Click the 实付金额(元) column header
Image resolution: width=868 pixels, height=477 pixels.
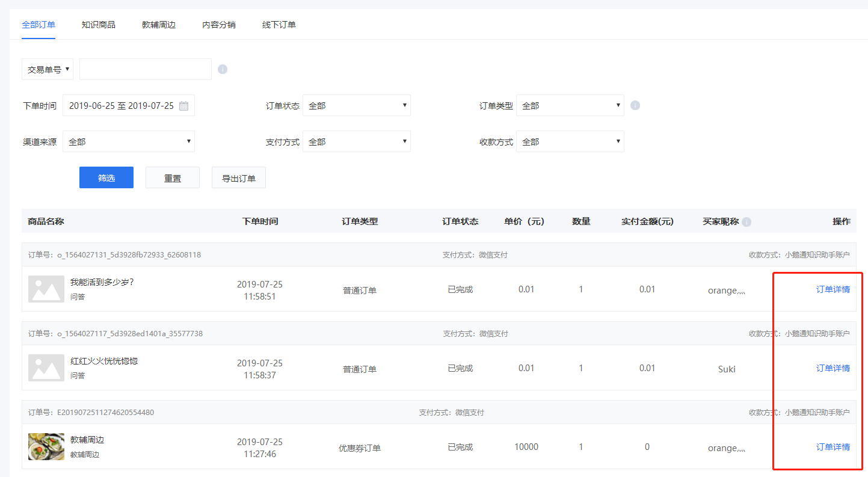tap(647, 221)
